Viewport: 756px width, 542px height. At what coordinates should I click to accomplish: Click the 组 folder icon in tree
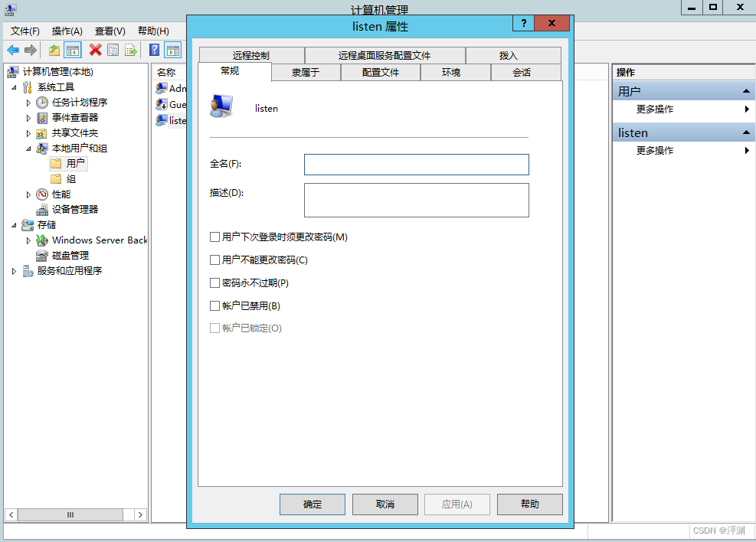tap(57, 179)
